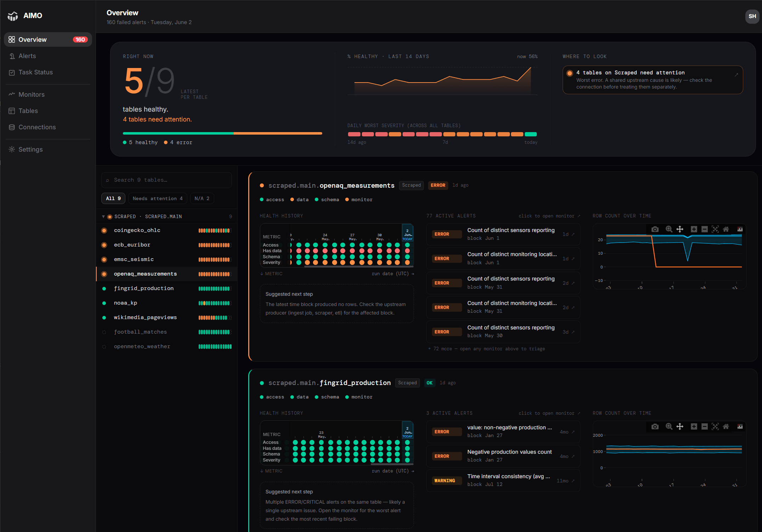Open the SH user avatar menu
762x532 pixels.
[752, 16]
